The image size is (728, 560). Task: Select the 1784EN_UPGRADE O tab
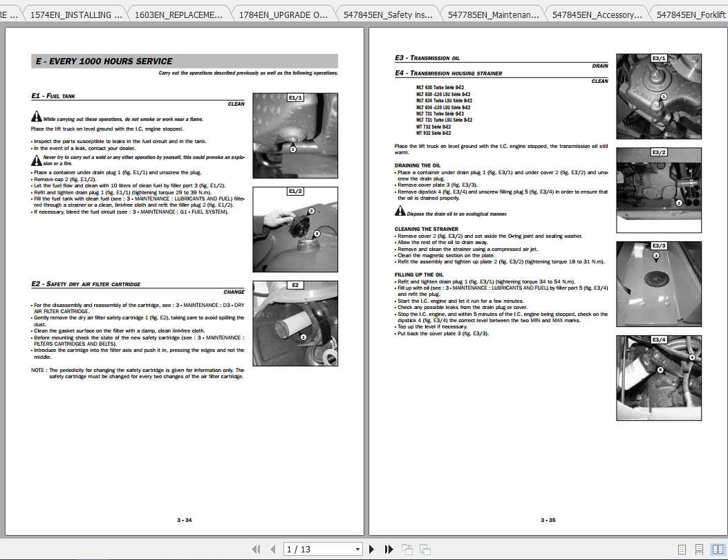coord(284,14)
